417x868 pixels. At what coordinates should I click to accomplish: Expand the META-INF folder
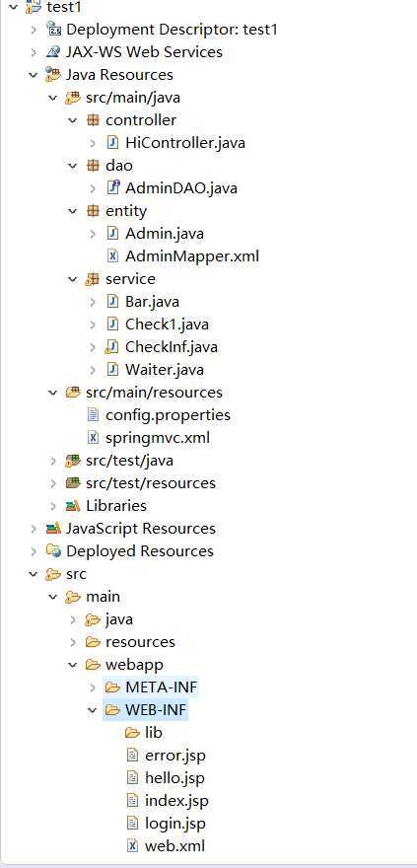point(93,687)
